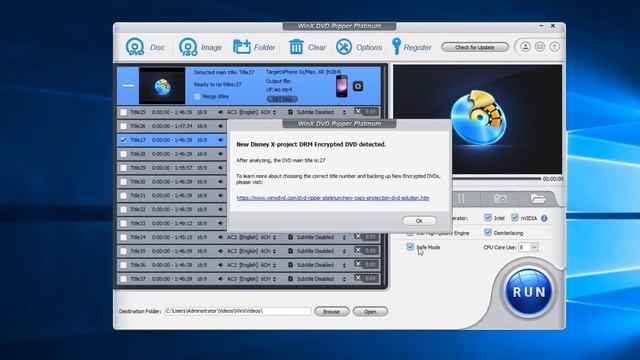Click OK in the DRM detected dialog

click(x=419, y=221)
